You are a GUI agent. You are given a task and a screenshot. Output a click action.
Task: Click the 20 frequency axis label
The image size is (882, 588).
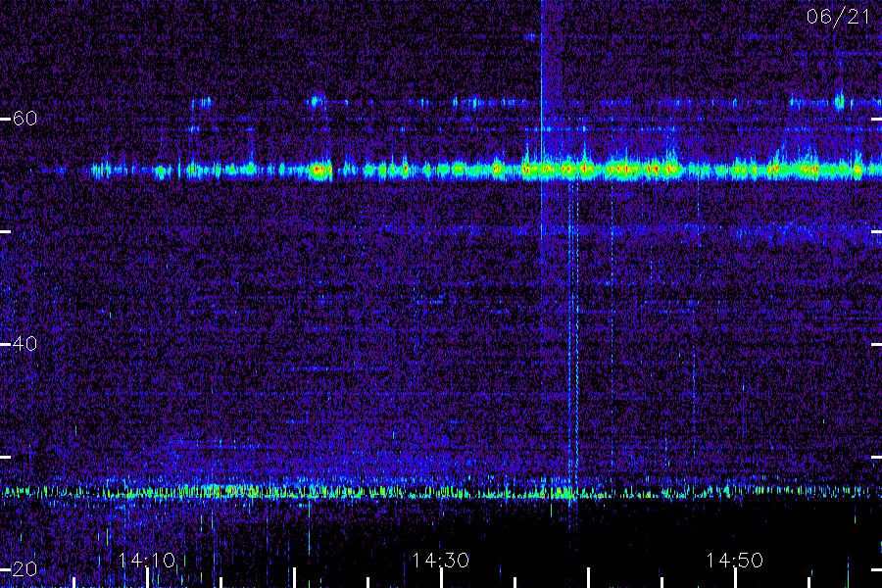coord(24,568)
